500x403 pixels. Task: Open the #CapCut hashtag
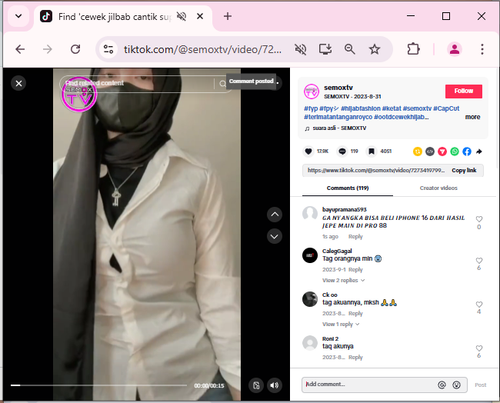click(x=446, y=108)
